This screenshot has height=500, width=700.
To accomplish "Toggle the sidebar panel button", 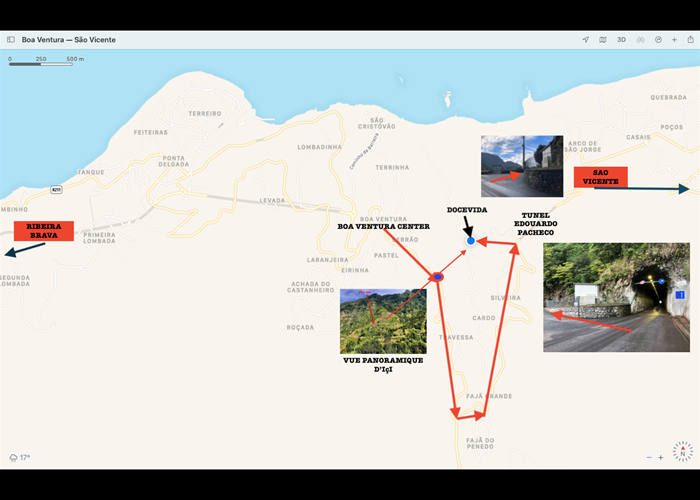I will [11, 40].
